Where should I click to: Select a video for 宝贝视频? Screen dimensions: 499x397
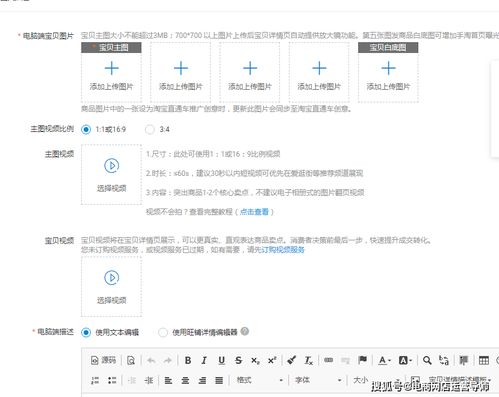111,286
